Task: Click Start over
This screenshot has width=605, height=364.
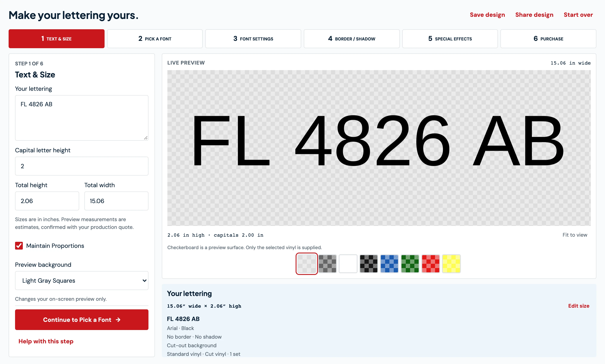Action: point(578,15)
